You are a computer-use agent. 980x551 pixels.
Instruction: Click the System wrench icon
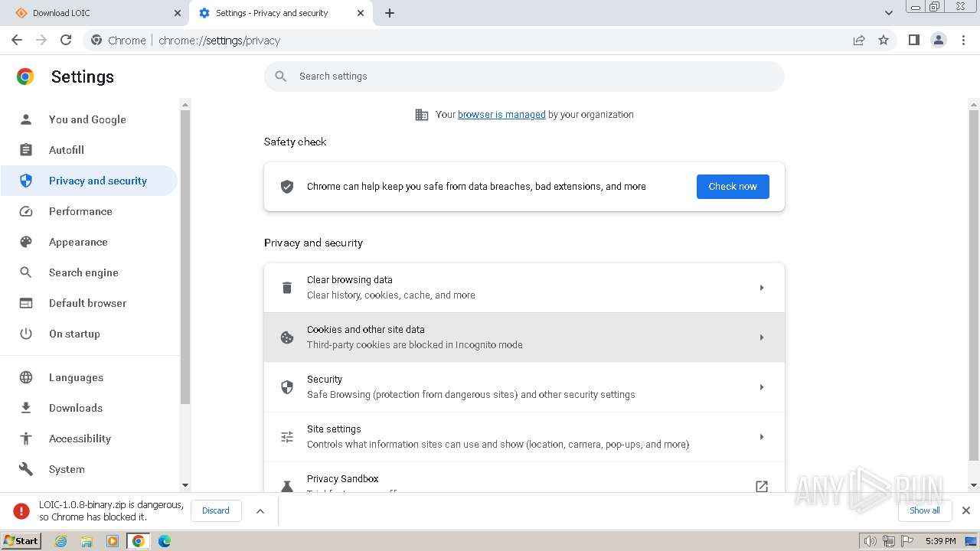pyautogui.click(x=26, y=469)
